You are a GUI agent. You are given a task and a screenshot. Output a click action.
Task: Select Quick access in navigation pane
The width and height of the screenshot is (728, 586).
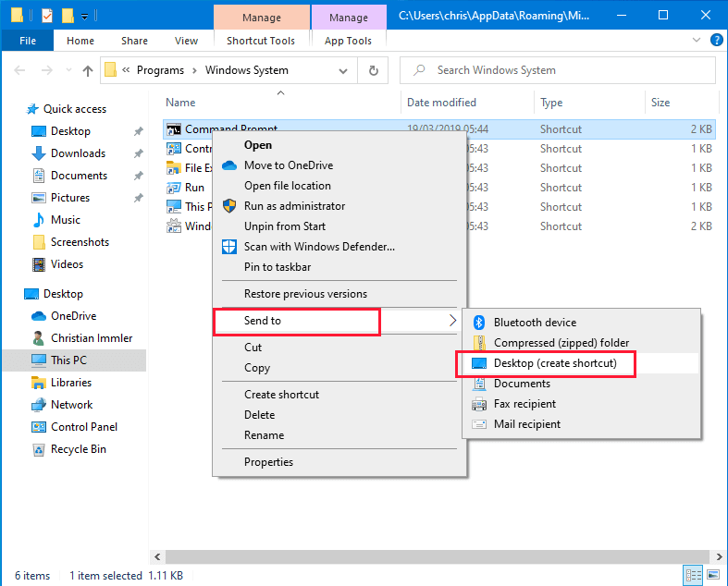[75, 109]
